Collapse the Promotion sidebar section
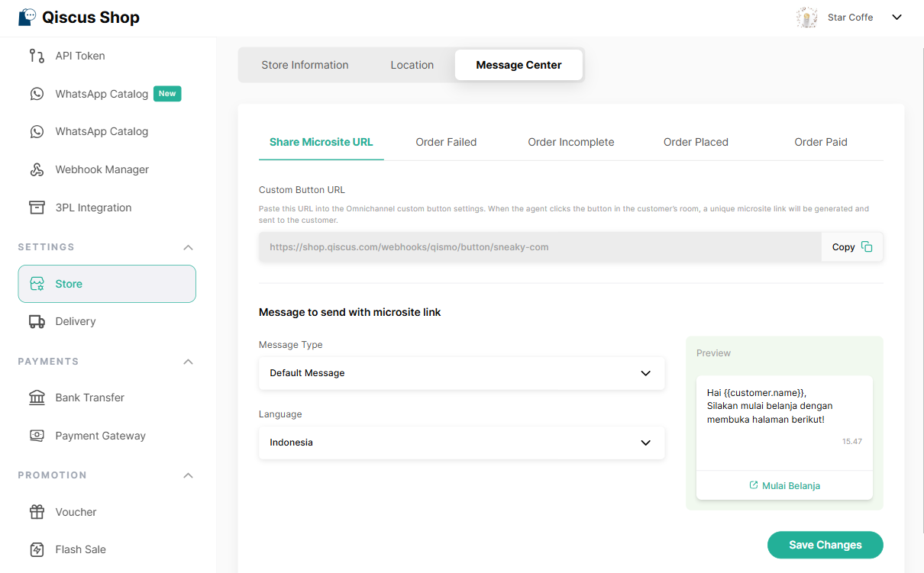Screen dimensions: 924x573 pos(189,475)
